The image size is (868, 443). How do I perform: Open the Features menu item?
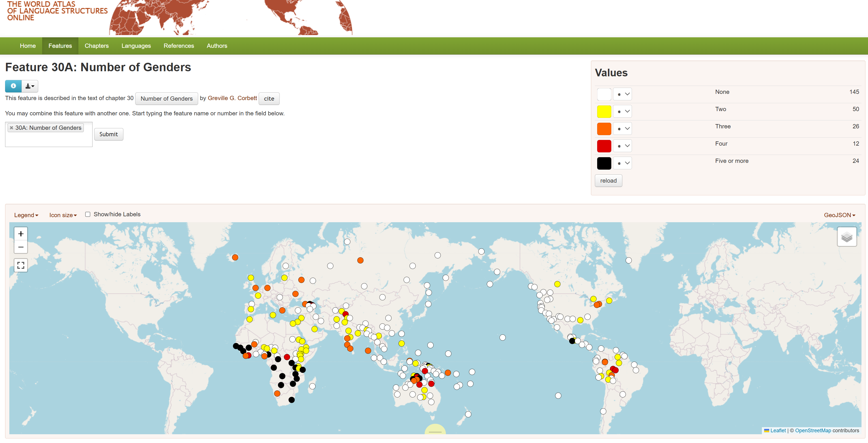pyautogui.click(x=60, y=46)
